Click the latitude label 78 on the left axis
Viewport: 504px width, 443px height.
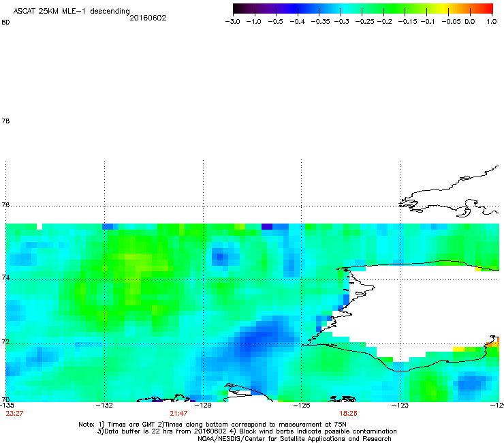pyautogui.click(x=5, y=121)
